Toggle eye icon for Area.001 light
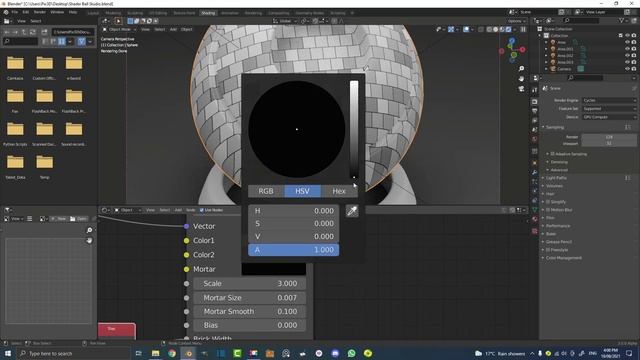This screenshot has width=640, height=360. pos(627,49)
